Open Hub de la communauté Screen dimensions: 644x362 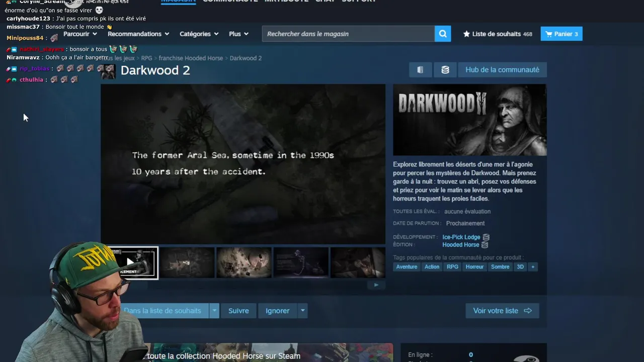click(502, 70)
